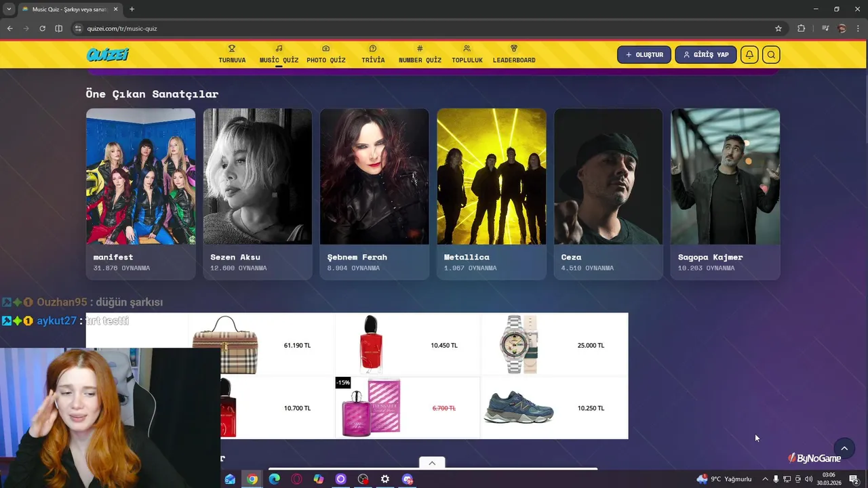868x488 pixels.
Task: Open the manifest artist card
Action: click(x=140, y=194)
